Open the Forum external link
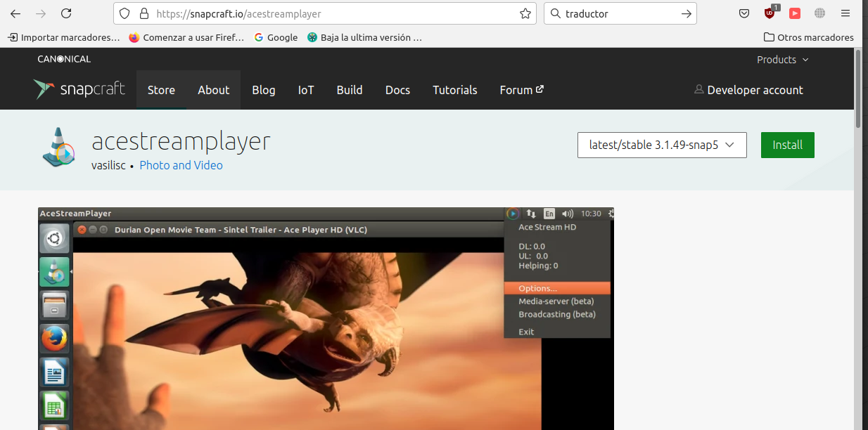868x430 pixels. click(522, 90)
